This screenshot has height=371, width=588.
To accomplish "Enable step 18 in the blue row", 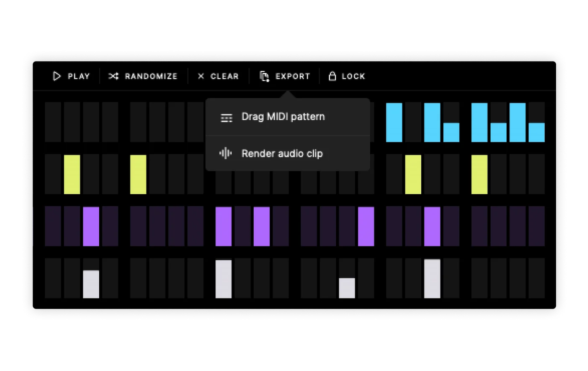I will coord(413,122).
